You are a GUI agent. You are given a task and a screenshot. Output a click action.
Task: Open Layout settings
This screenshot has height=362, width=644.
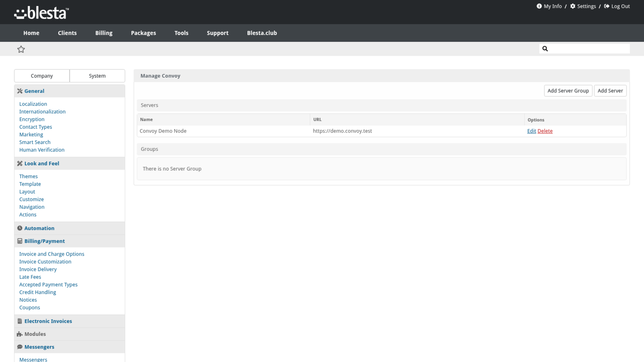[x=27, y=192]
